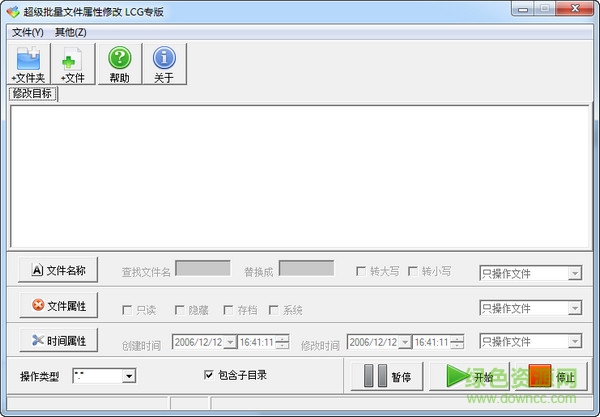The height and width of the screenshot is (417, 600).
Task: Open the 创建时间 date dropdown
Action: (x=230, y=342)
